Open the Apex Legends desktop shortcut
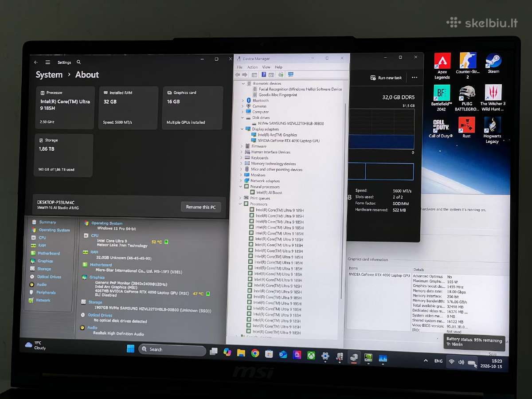The image size is (532, 399). tap(442, 66)
